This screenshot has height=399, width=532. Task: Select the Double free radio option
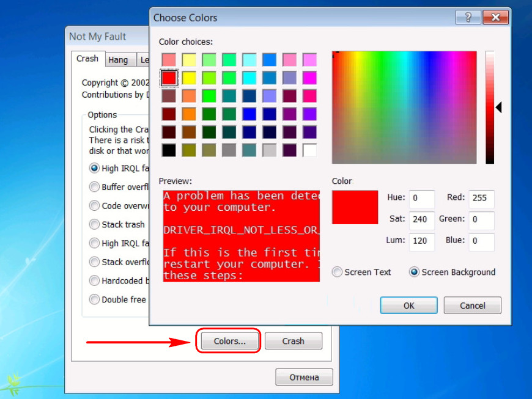coord(117,299)
